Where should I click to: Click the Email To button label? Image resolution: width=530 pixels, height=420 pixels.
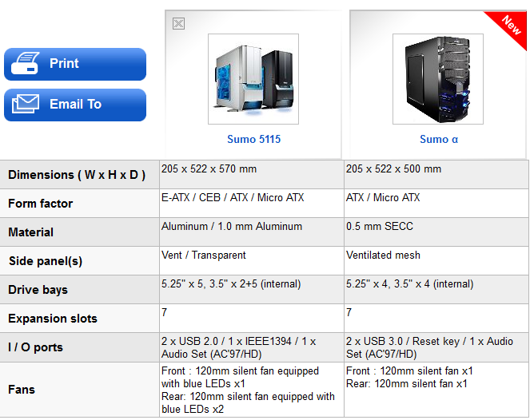tap(75, 105)
